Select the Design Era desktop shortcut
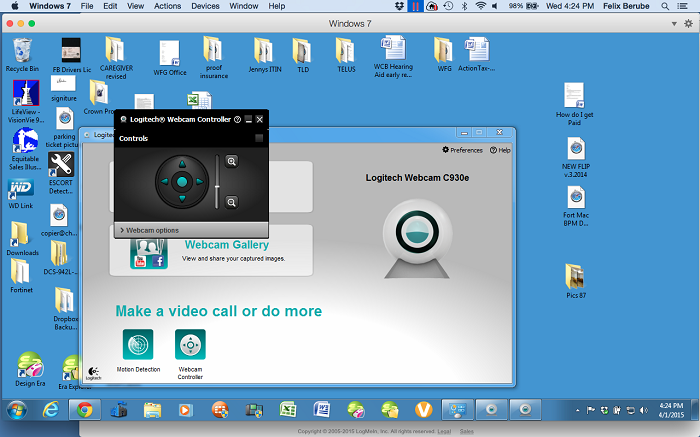 tap(30, 369)
